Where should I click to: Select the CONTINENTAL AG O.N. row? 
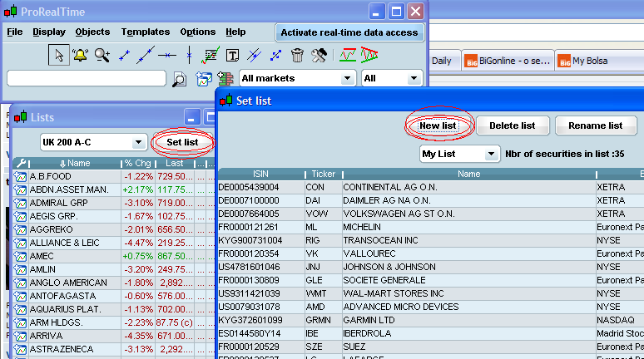pos(431,187)
